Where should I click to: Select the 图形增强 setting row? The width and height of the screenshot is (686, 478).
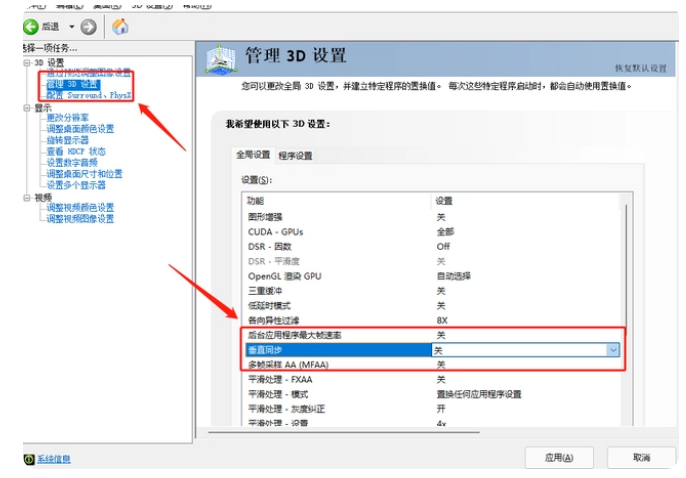click(x=432, y=217)
